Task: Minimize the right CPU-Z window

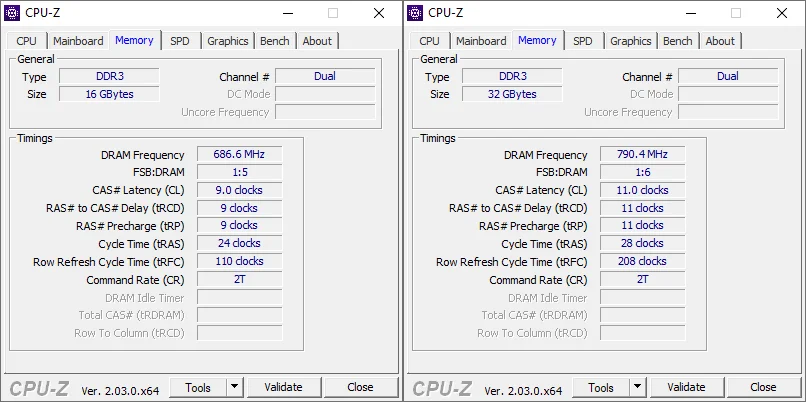Action: pos(691,13)
